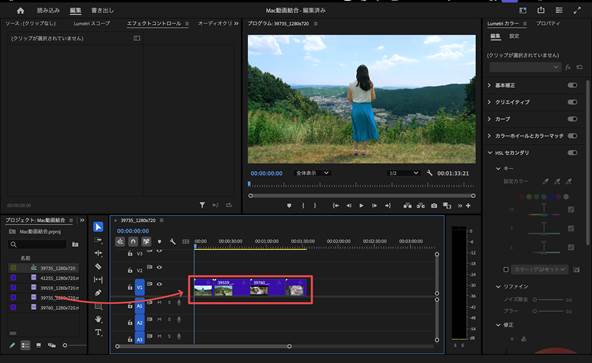592x363 pixels.
Task: Toggle クリエイティブ section on/off switch
Action: 572,102
